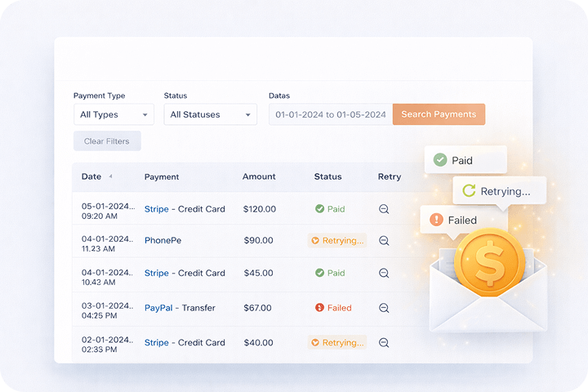Sort table by Date column arrow

(110, 176)
